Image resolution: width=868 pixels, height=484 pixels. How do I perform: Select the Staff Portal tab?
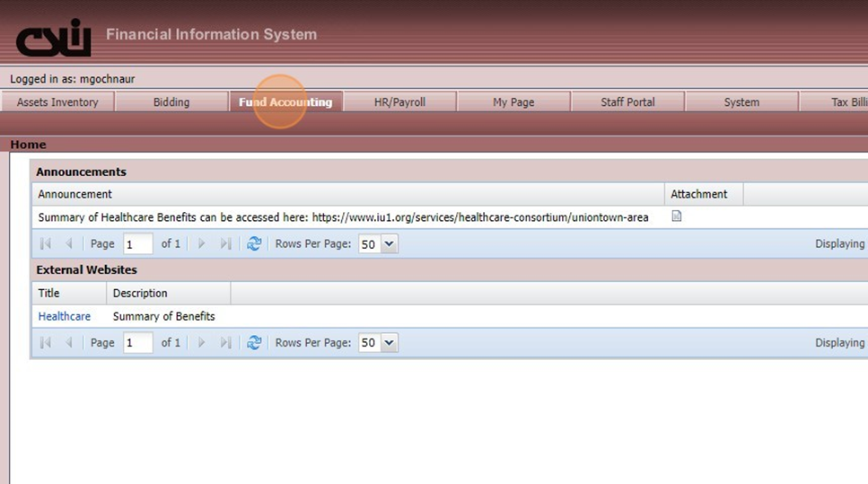pyautogui.click(x=627, y=102)
